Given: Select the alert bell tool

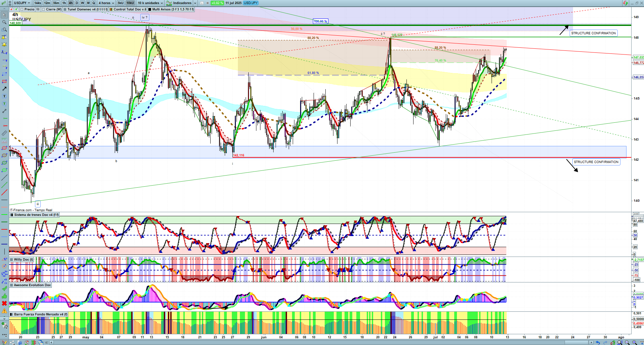Looking at the screenshot, I should (4, 44).
